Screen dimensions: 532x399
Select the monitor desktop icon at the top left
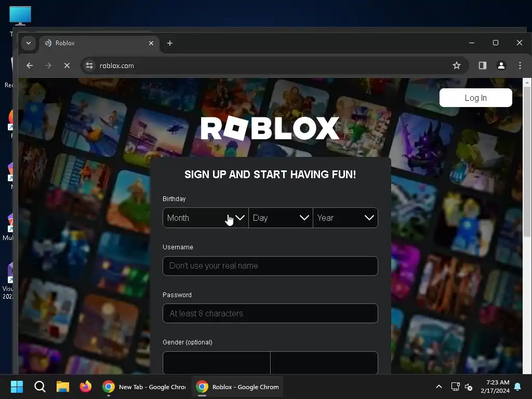20,16
